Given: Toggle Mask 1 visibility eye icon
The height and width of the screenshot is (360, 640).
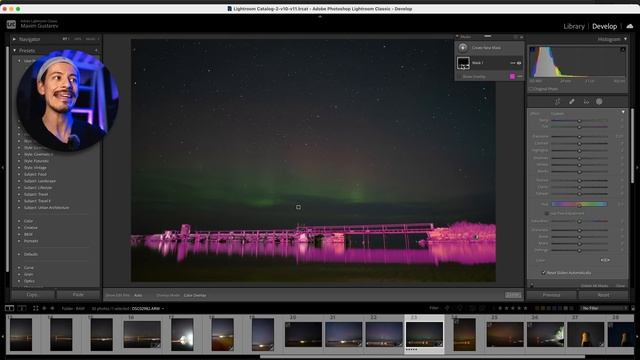Looking at the screenshot, I should pos(519,63).
